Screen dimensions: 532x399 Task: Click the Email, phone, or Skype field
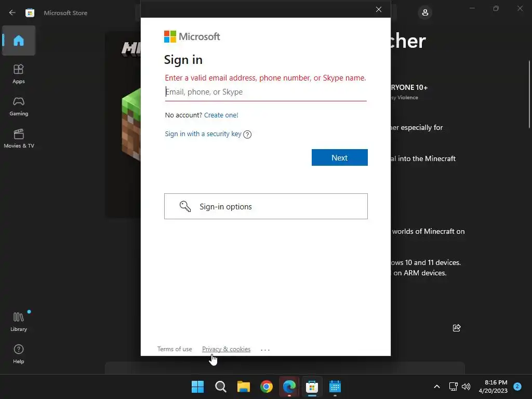[x=265, y=92]
